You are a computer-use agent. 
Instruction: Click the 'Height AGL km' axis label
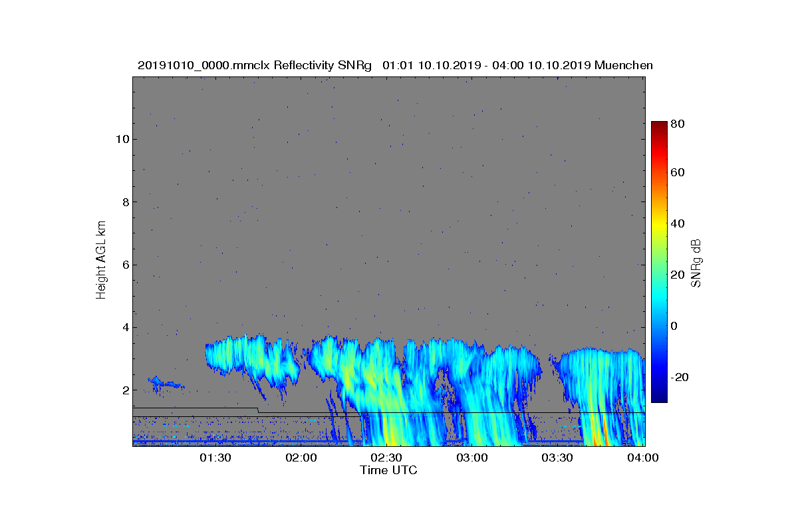(x=101, y=261)
